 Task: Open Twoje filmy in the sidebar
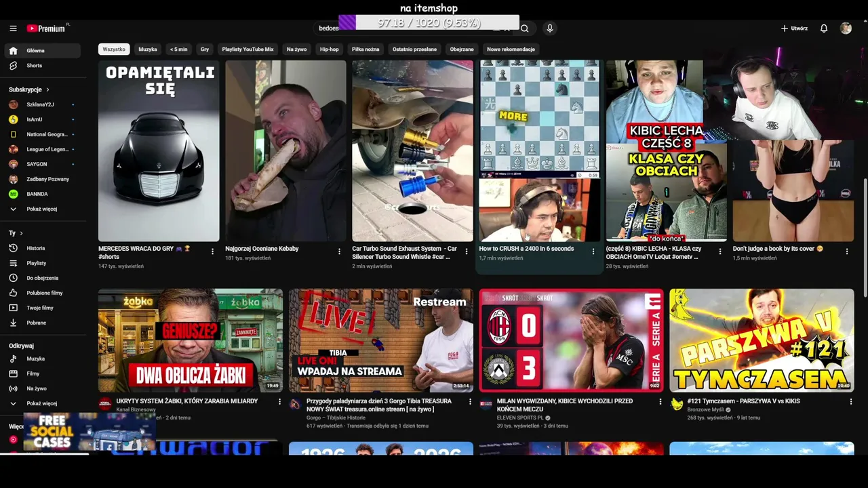(x=43, y=308)
